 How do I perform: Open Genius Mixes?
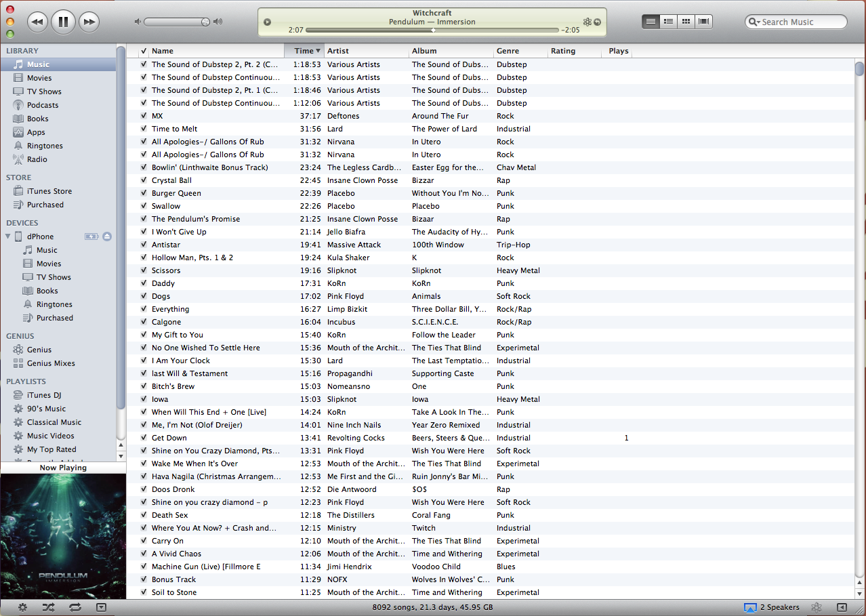[58, 363]
